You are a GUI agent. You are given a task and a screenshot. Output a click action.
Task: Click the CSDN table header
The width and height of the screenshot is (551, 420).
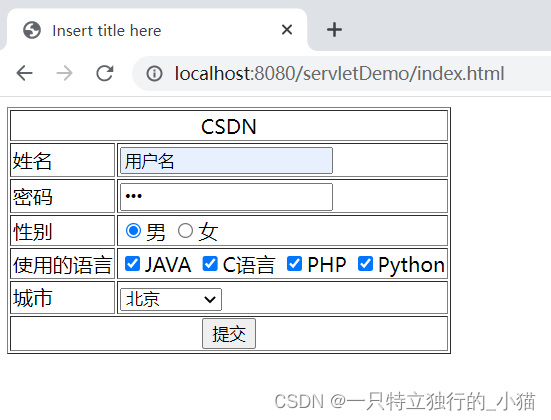pos(229,127)
